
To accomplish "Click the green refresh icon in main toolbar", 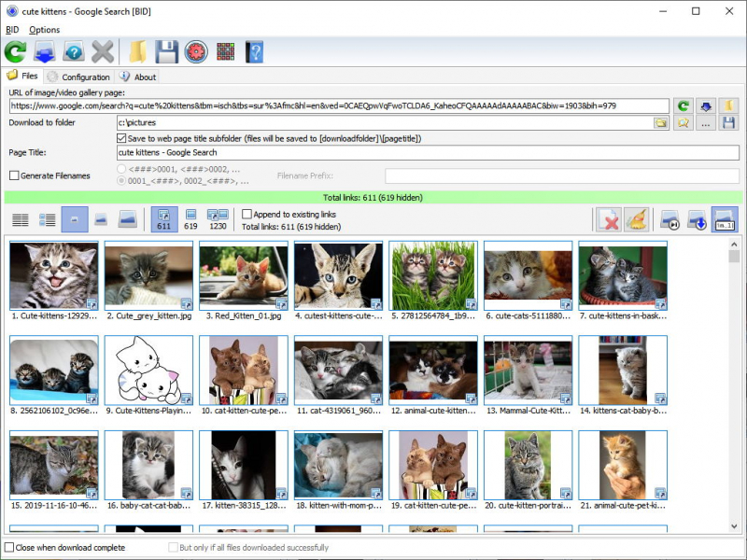I will pos(15,51).
